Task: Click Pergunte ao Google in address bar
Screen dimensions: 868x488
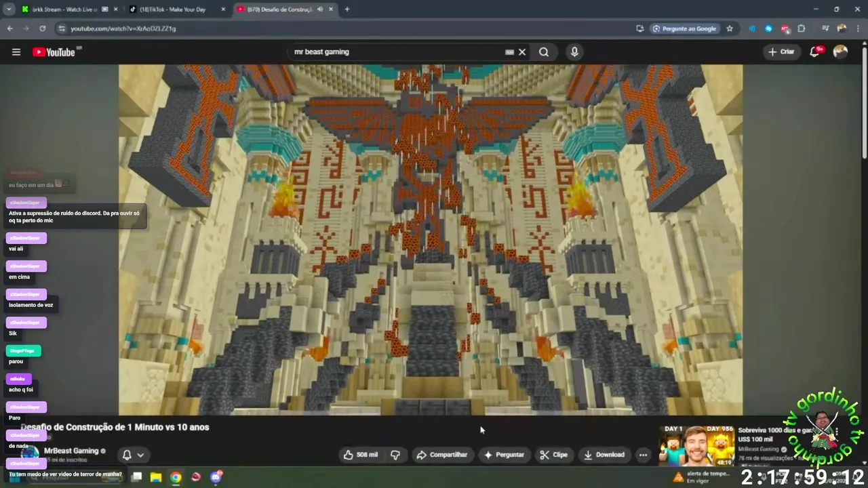Action: point(684,28)
